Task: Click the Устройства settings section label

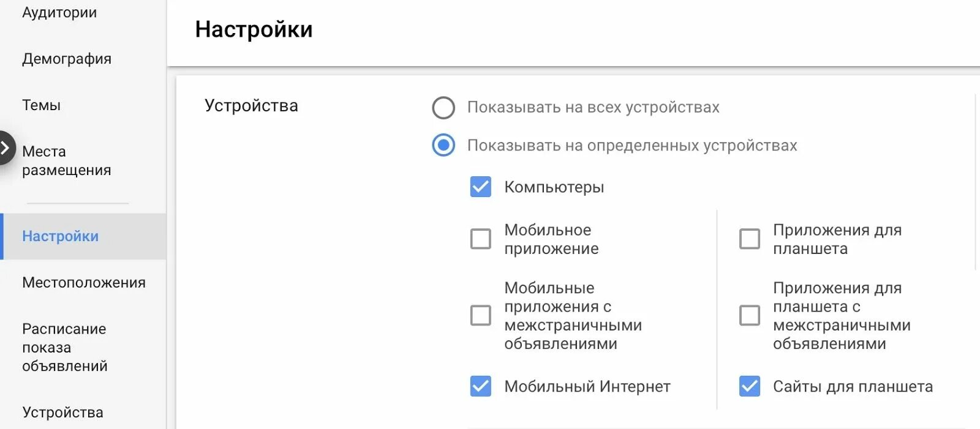Action: point(251,106)
